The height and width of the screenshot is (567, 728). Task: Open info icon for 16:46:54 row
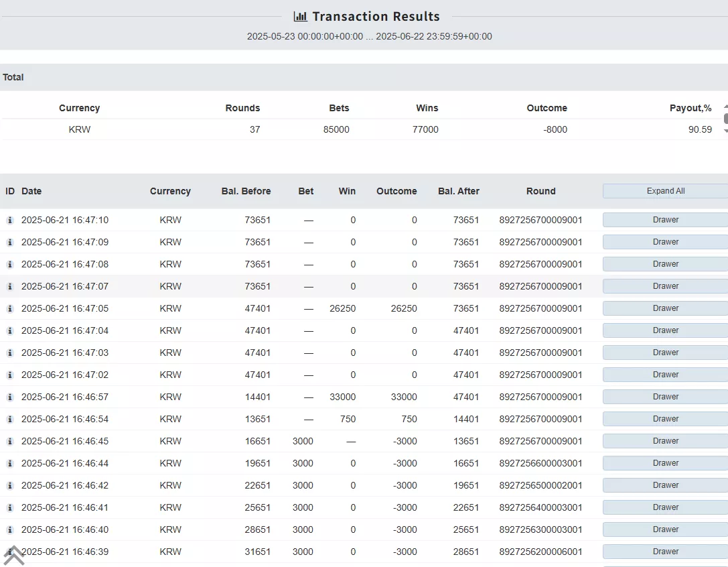click(10, 419)
